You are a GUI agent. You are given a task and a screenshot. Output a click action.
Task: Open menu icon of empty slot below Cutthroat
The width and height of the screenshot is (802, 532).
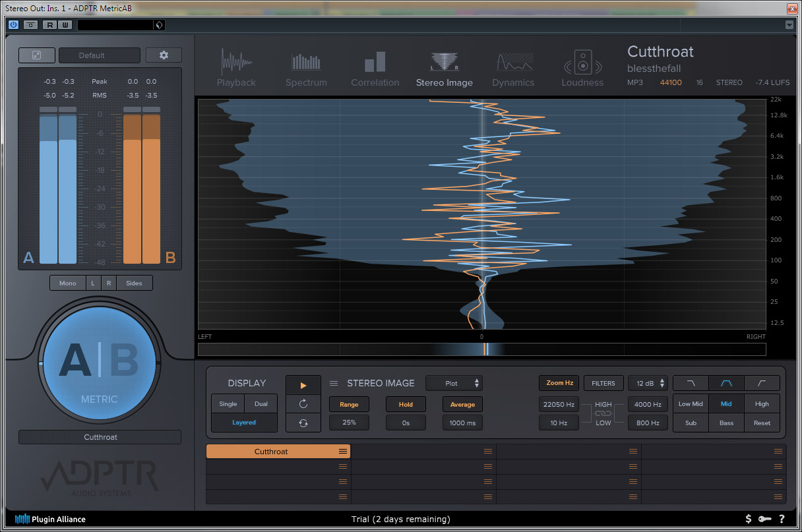(343, 467)
